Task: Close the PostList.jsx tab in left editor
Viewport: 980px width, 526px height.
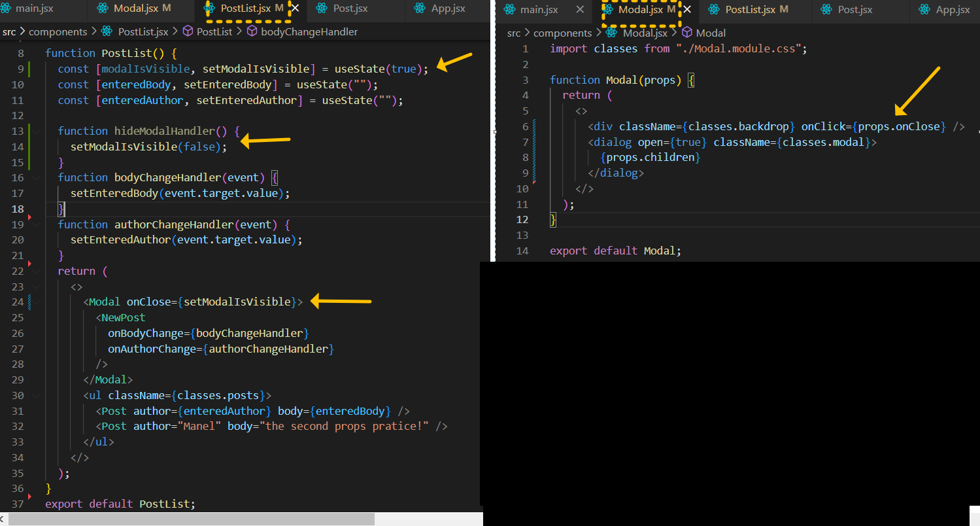Action: pyautogui.click(x=295, y=9)
